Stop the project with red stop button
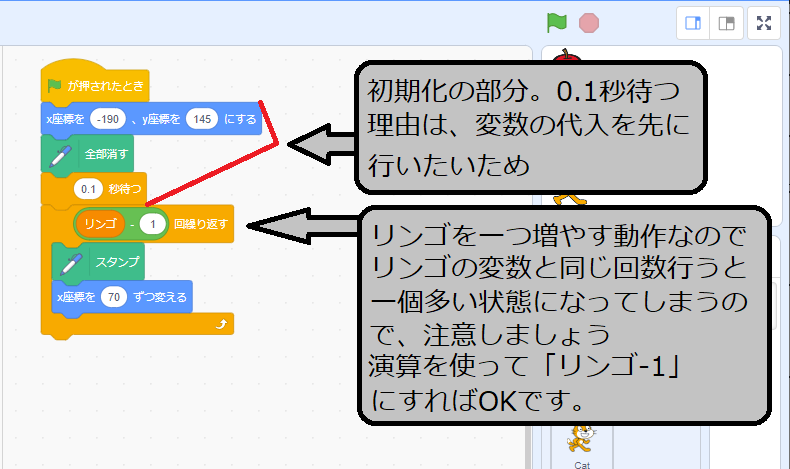 pyautogui.click(x=588, y=23)
